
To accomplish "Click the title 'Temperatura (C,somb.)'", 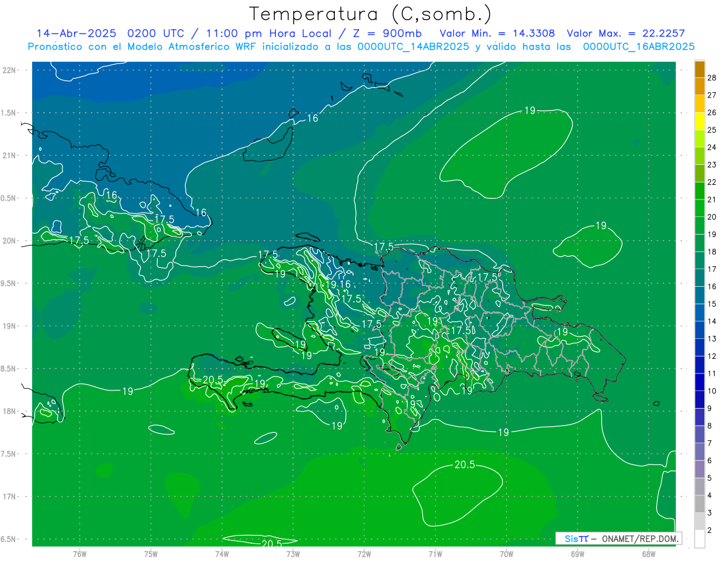I will pos(370,14).
